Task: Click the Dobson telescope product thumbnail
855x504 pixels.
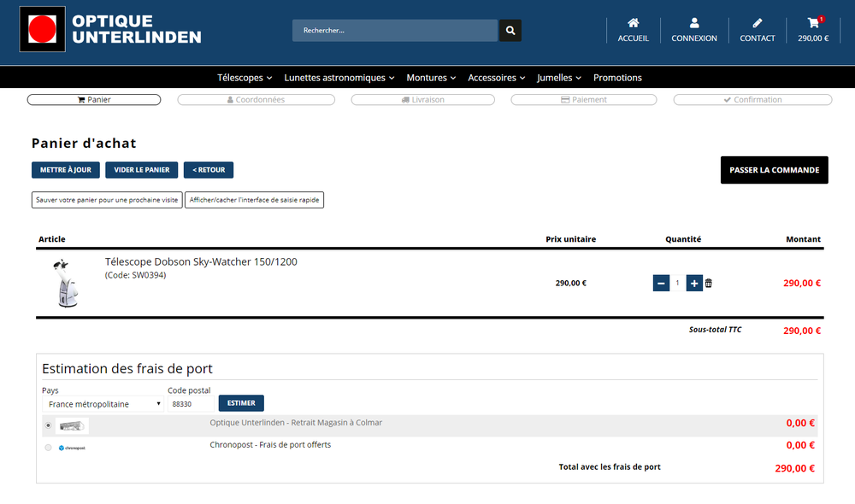Action: pos(67,284)
